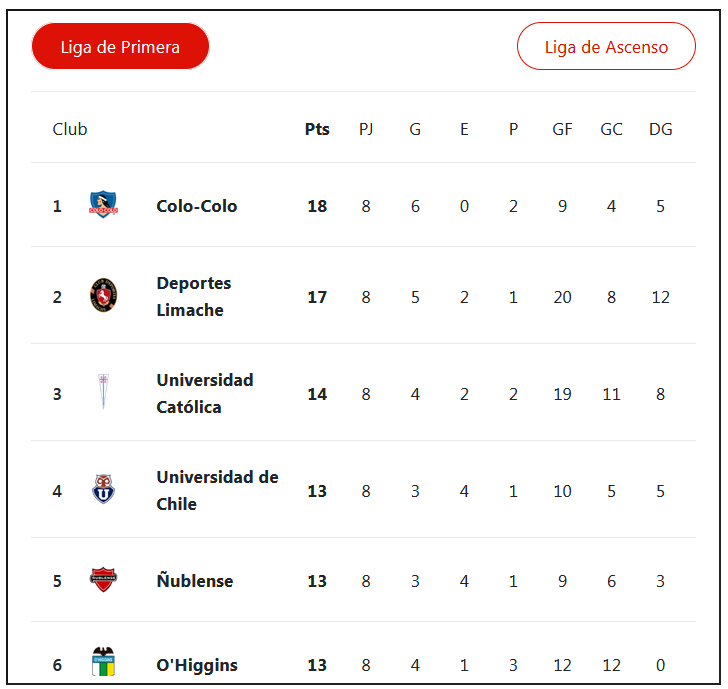Click the O'Higgins club crest icon
The height and width of the screenshot is (689, 728).
coord(103,663)
